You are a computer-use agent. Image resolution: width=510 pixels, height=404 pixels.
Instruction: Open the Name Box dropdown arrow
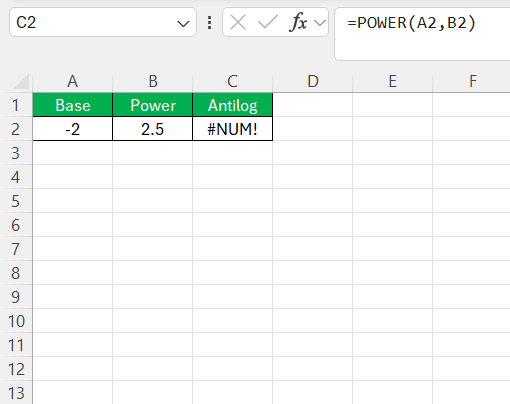[183, 23]
